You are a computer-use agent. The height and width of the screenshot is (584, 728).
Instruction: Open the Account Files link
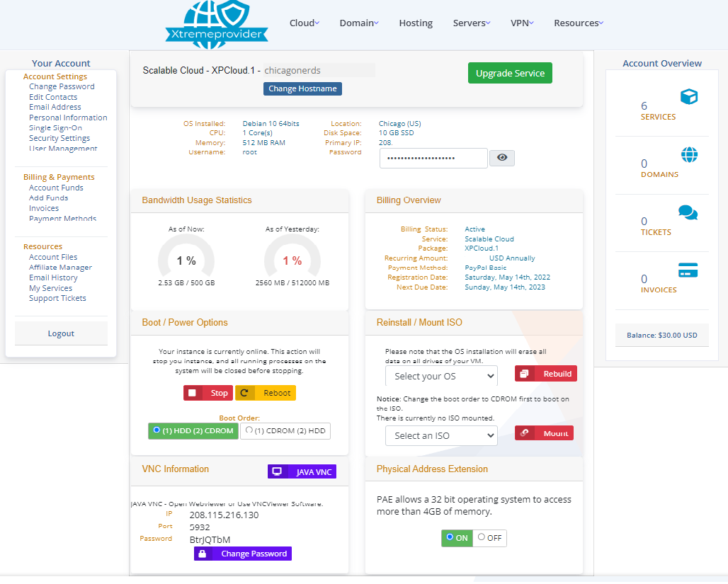[x=53, y=257]
